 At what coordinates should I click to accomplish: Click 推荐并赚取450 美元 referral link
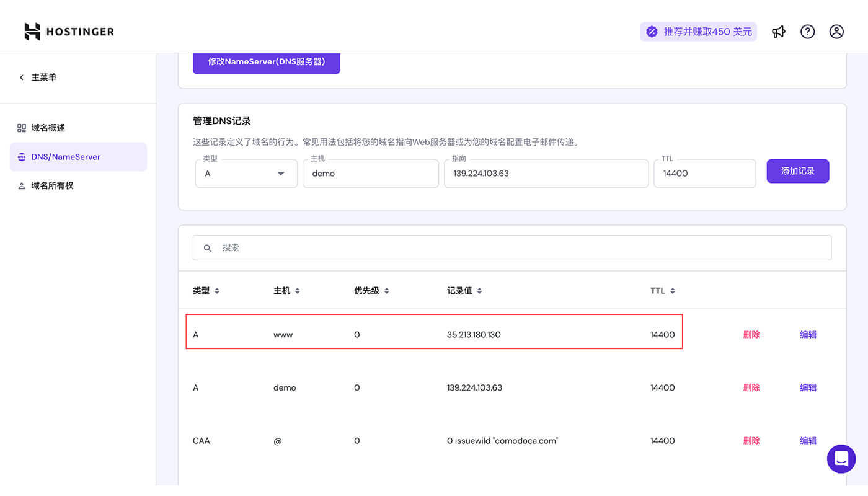coord(698,32)
